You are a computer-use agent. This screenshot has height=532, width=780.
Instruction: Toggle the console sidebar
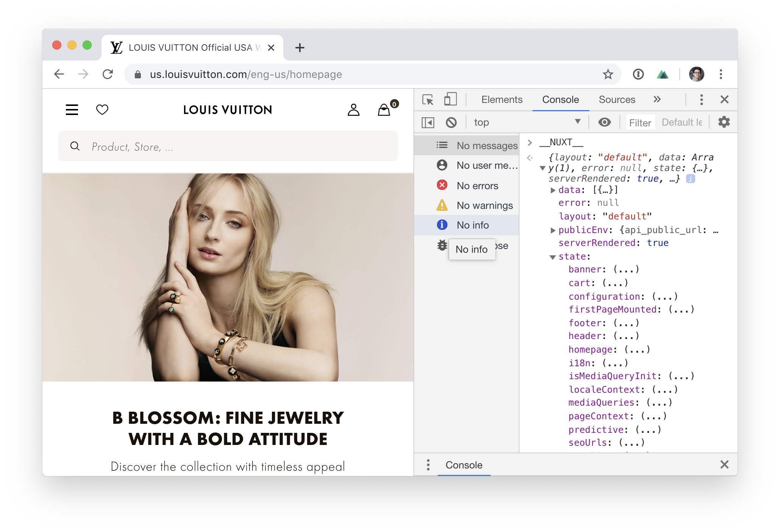point(428,123)
